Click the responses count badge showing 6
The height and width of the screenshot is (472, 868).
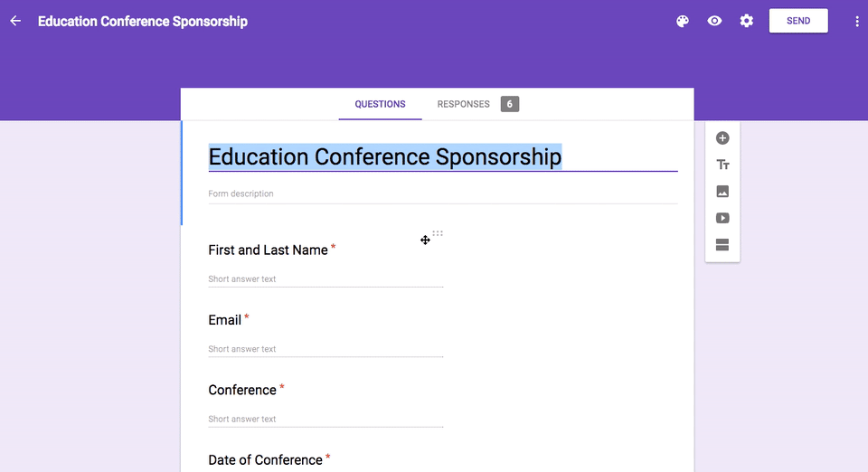tap(510, 104)
